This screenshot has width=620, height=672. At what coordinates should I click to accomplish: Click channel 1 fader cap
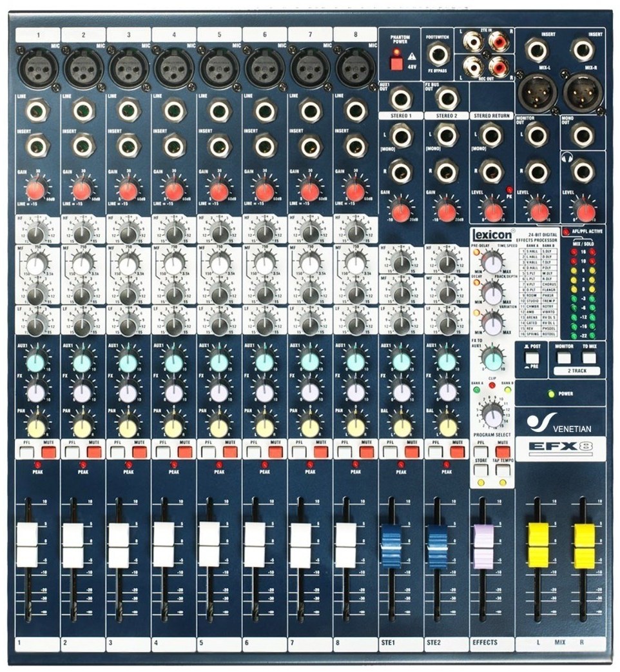27,545
